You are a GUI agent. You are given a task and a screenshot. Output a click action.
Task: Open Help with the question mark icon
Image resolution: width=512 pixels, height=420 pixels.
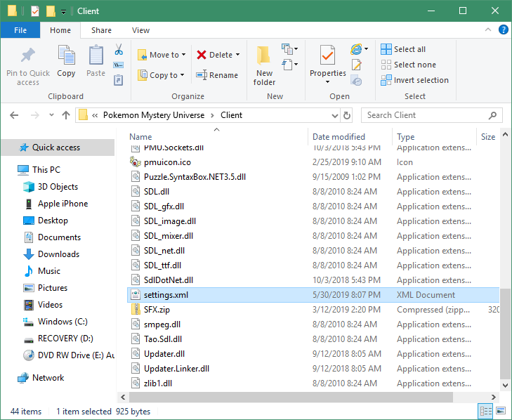pos(504,29)
